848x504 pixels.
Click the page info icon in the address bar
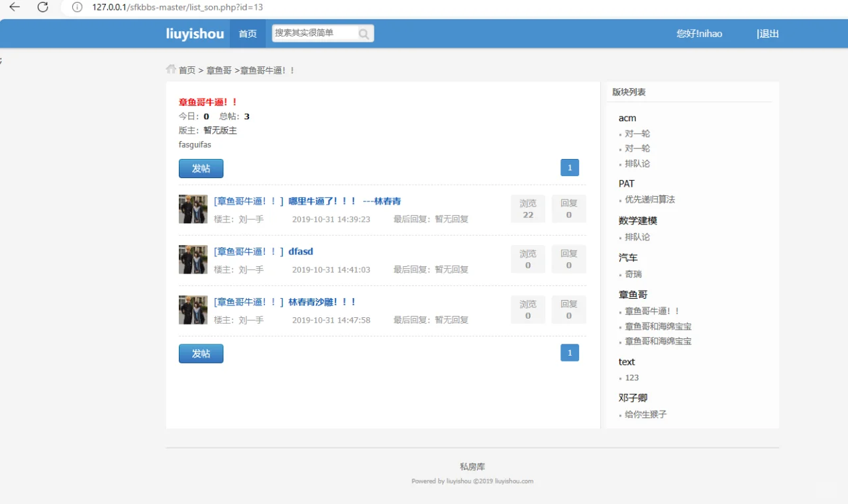78,8
